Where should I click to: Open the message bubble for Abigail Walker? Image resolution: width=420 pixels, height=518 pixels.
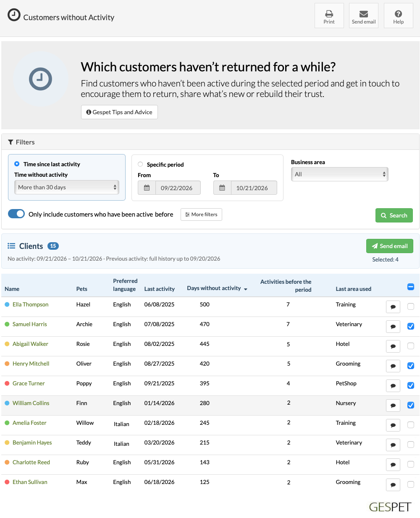393,346
